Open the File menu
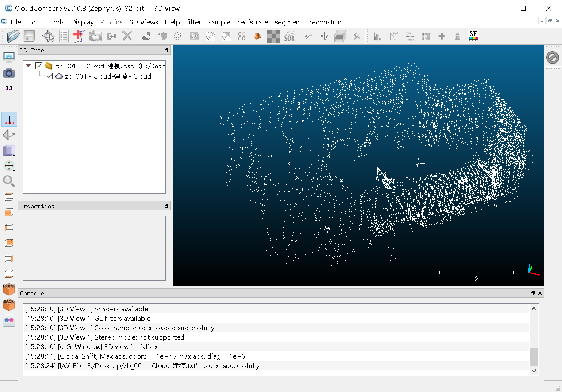This screenshot has height=392, width=562. click(x=16, y=22)
